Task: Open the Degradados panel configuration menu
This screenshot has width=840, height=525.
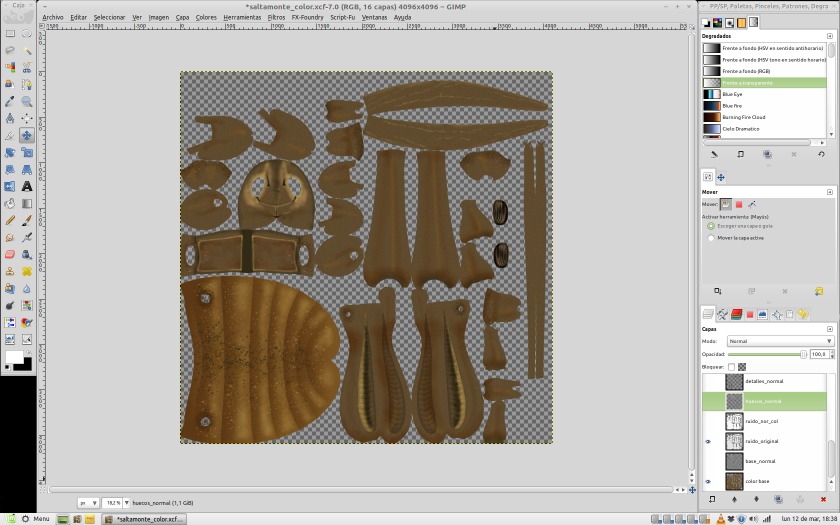Action: click(830, 36)
